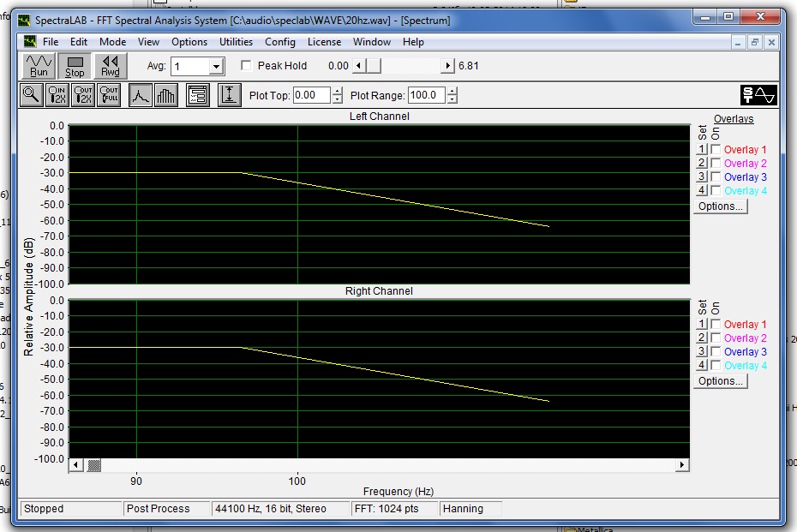This screenshot has height=532, width=797.
Task: Switch to line graph plot style
Action: (x=141, y=95)
